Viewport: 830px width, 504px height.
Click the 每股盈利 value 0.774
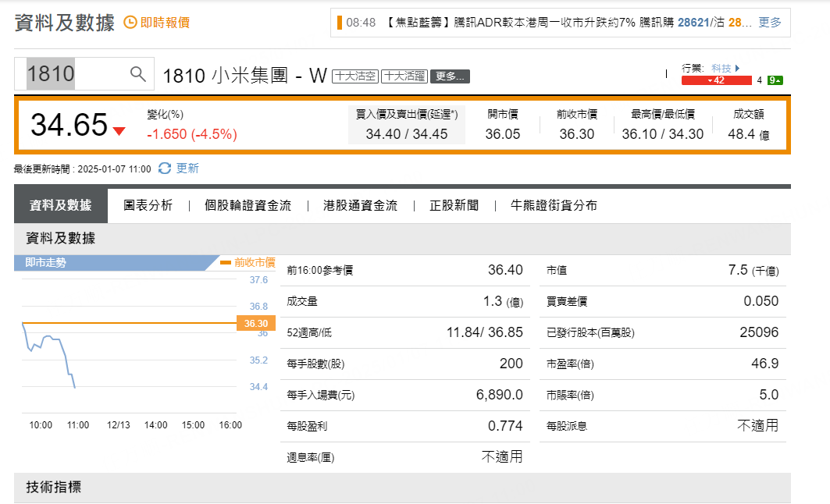coord(505,426)
